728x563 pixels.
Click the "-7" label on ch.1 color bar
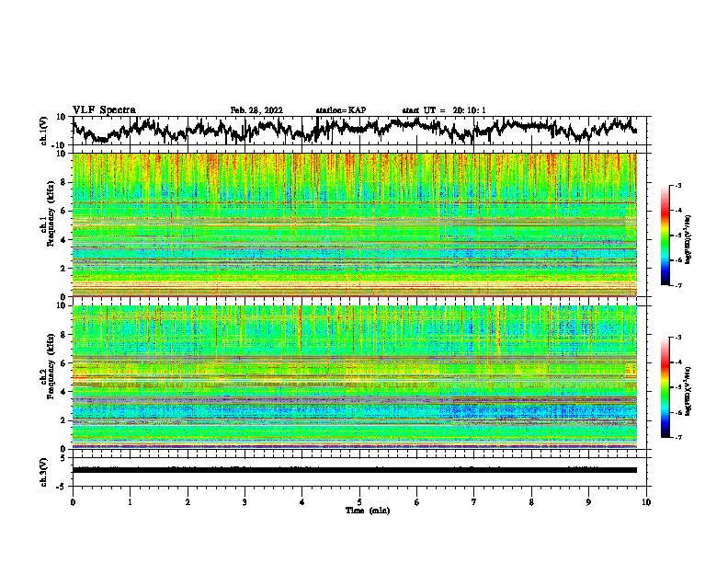click(677, 285)
